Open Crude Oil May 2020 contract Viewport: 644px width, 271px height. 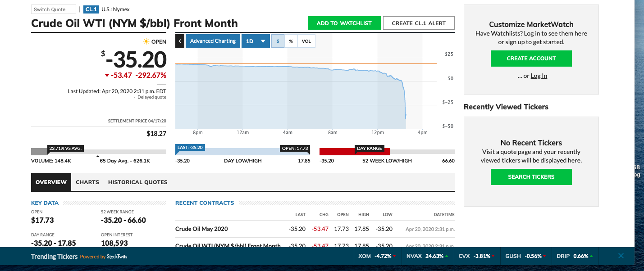[201, 229]
